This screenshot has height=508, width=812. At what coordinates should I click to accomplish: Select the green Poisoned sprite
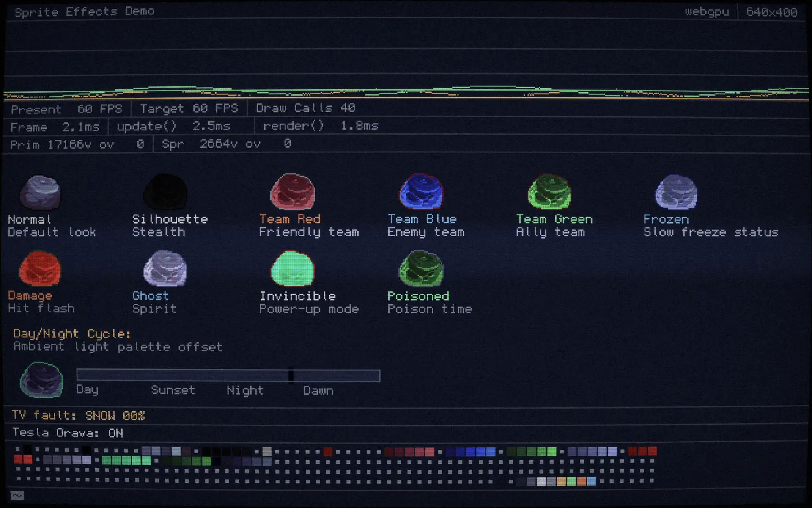(421, 269)
